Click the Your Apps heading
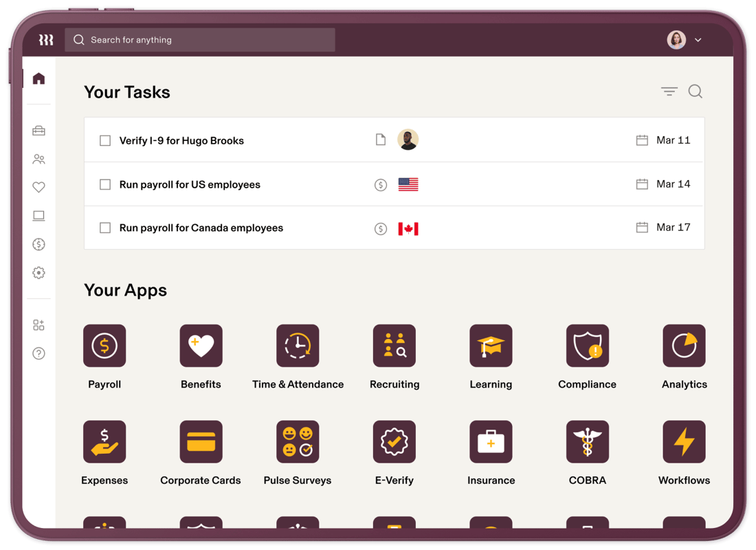This screenshot has height=550, width=756. click(125, 290)
